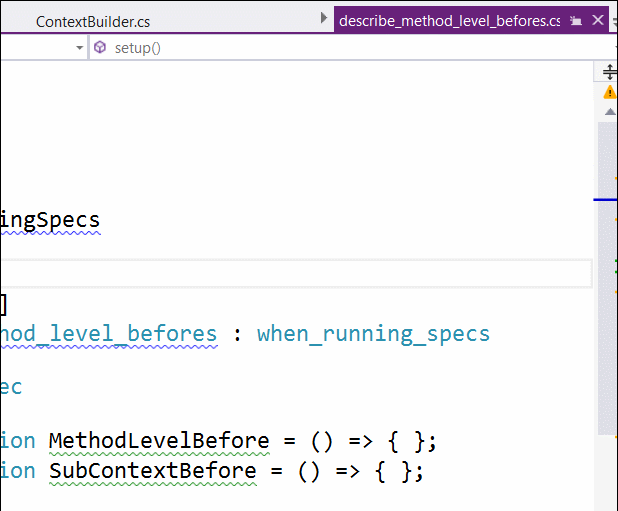Screen dimensions: 618x511
Task: Switch to the ContextBuilder.cs tab
Action: (93, 22)
